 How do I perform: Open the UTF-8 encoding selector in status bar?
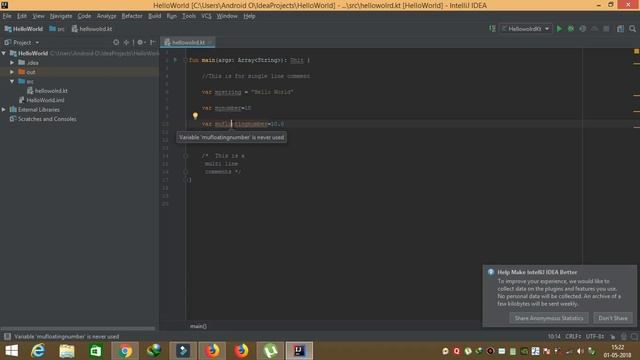click(595, 337)
